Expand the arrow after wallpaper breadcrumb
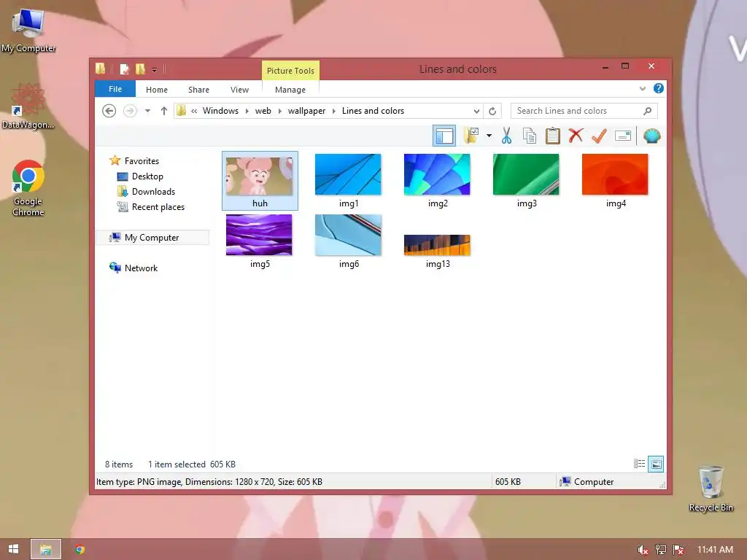 coord(334,111)
